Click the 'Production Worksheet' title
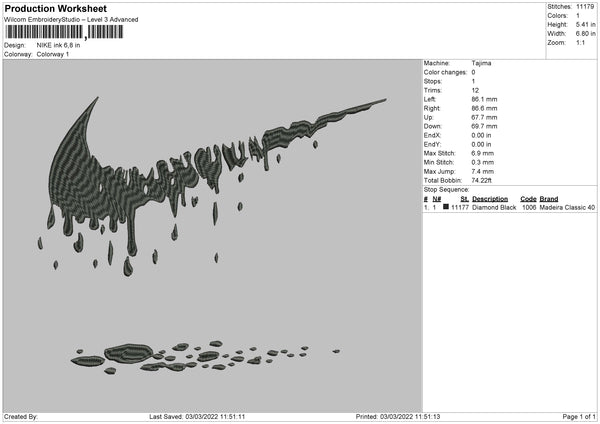 tap(55, 8)
